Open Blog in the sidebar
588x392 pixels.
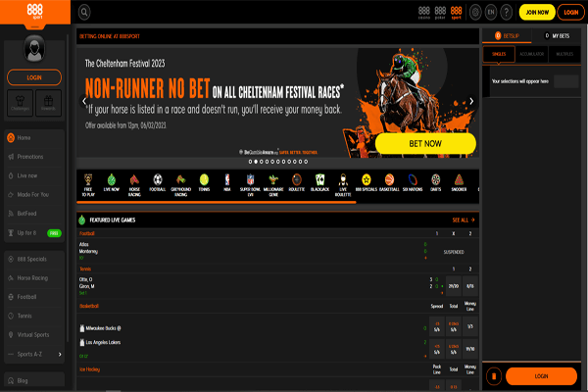click(x=34, y=380)
